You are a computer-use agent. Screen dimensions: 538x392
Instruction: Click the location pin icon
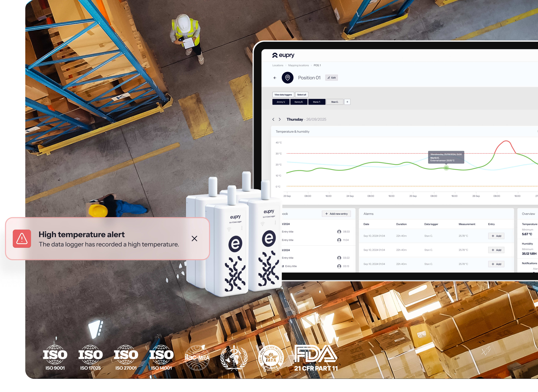click(x=287, y=78)
